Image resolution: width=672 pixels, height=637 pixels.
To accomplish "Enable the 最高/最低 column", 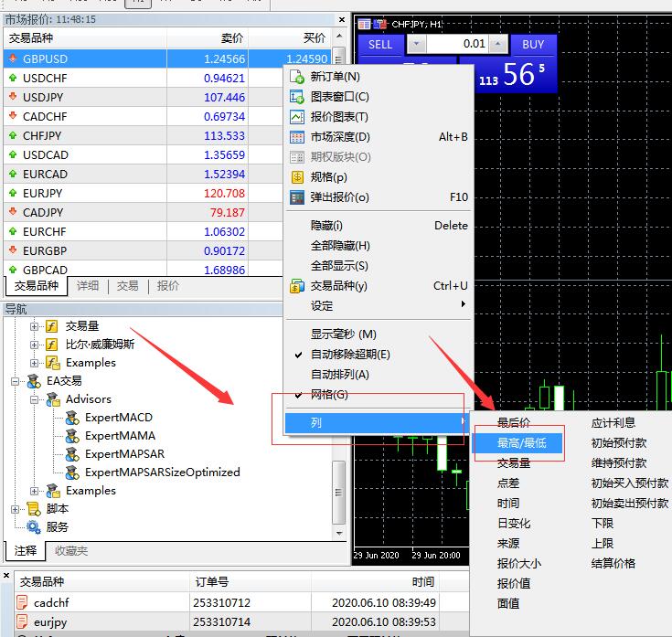I will pyautogui.click(x=517, y=443).
